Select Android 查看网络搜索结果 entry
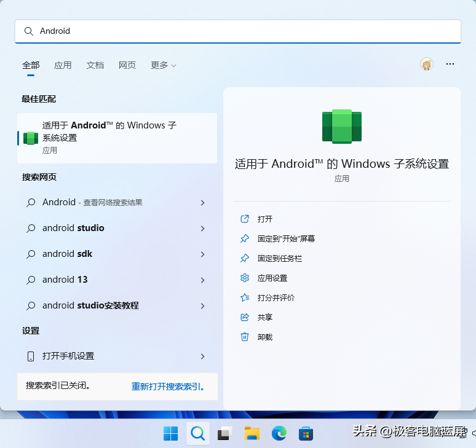Image resolution: width=476 pixels, height=448 pixels. 117,202
